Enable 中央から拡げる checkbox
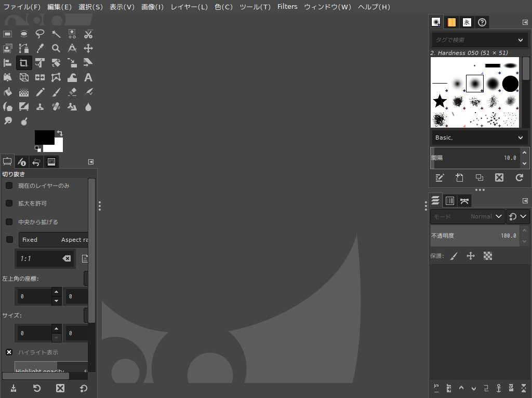The image size is (532, 398). [x=9, y=222]
